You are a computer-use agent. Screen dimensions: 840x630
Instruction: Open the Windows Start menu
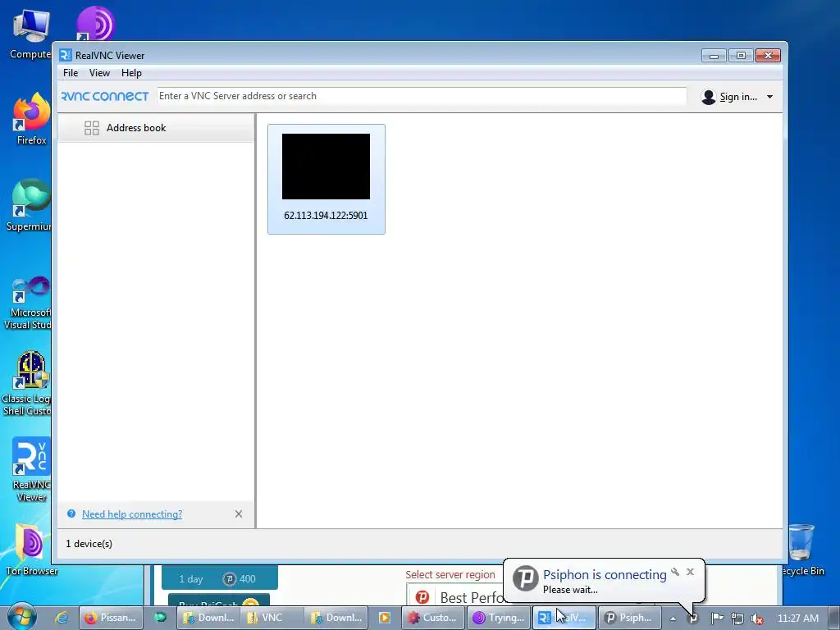22,617
